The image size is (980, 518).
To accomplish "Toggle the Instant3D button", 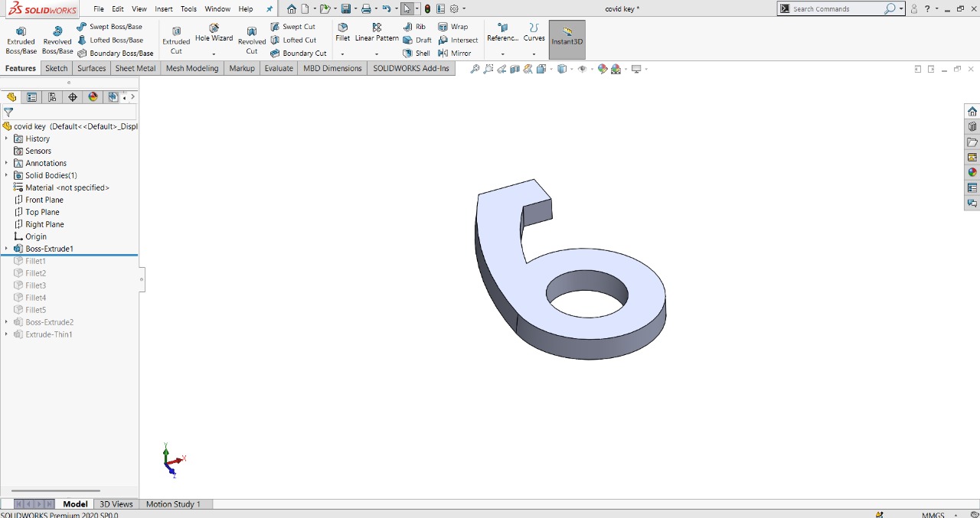I will [x=567, y=40].
